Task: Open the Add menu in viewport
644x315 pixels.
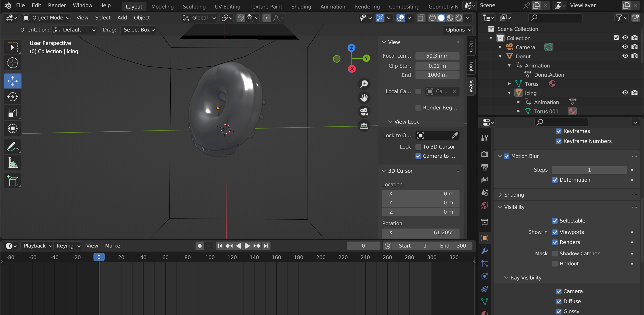Action: click(x=122, y=18)
